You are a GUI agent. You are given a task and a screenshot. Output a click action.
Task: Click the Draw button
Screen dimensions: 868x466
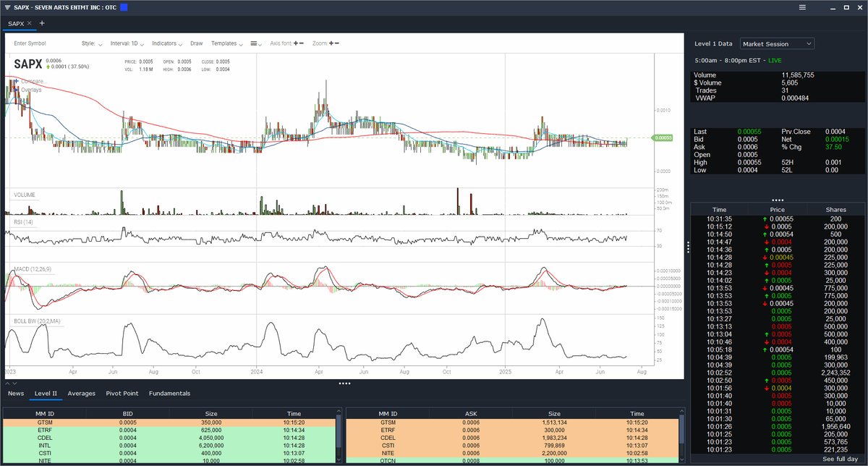(197, 43)
